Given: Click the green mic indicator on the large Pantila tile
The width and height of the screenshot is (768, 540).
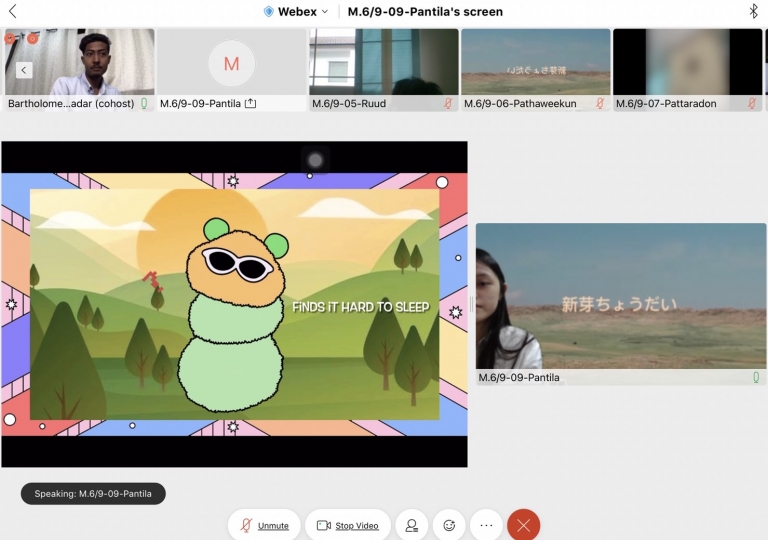Looking at the screenshot, I should 756,377.
